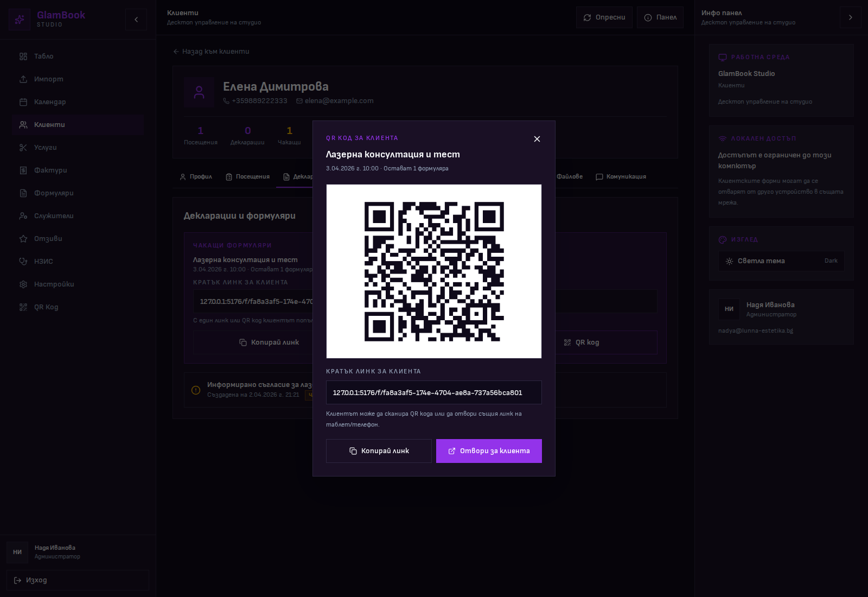Select the НЗИС item in the sidebar
The width and height of the screenshot is (868, 597).
(43, 261)
